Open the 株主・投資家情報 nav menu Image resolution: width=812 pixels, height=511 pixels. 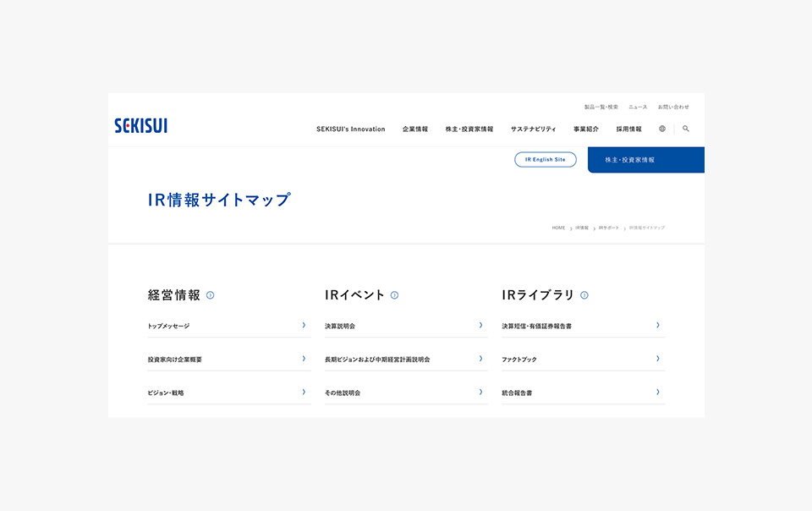tap(469, 129)
